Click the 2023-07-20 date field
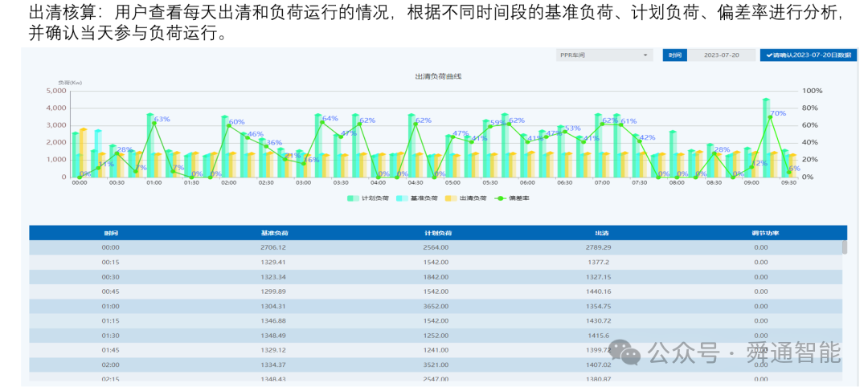 [x=723, y=55]
